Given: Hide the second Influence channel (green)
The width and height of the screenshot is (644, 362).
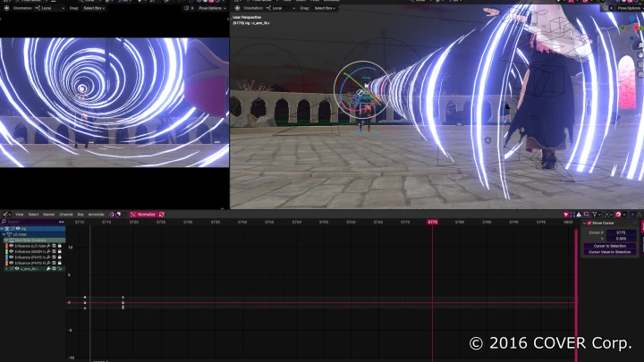Looking at the screenshot, I should tap(11, 251).
